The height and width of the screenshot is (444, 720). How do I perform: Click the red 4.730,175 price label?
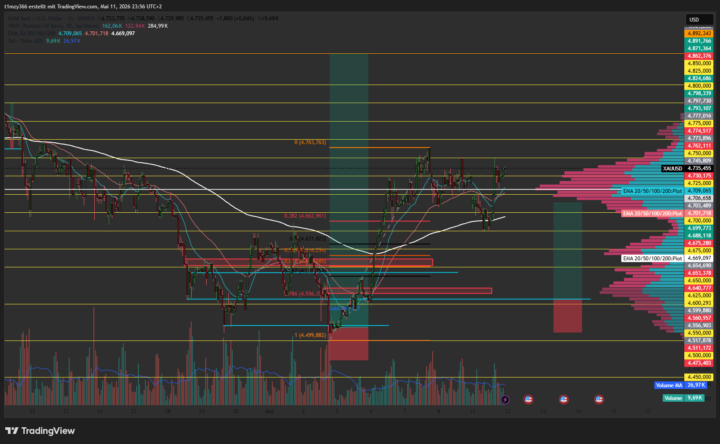pos(699,176)
